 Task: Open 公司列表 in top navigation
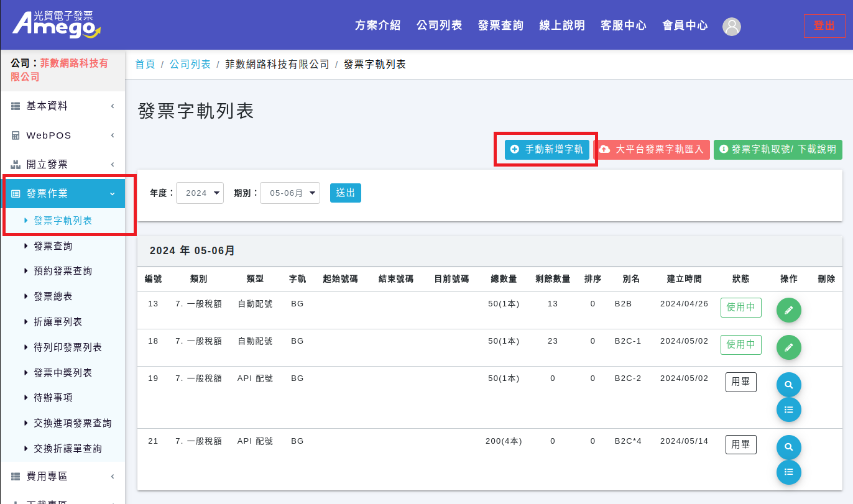tap(440, 25)
